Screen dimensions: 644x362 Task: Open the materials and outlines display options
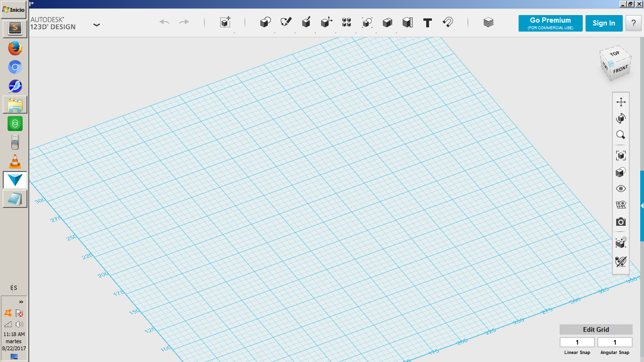621,172
